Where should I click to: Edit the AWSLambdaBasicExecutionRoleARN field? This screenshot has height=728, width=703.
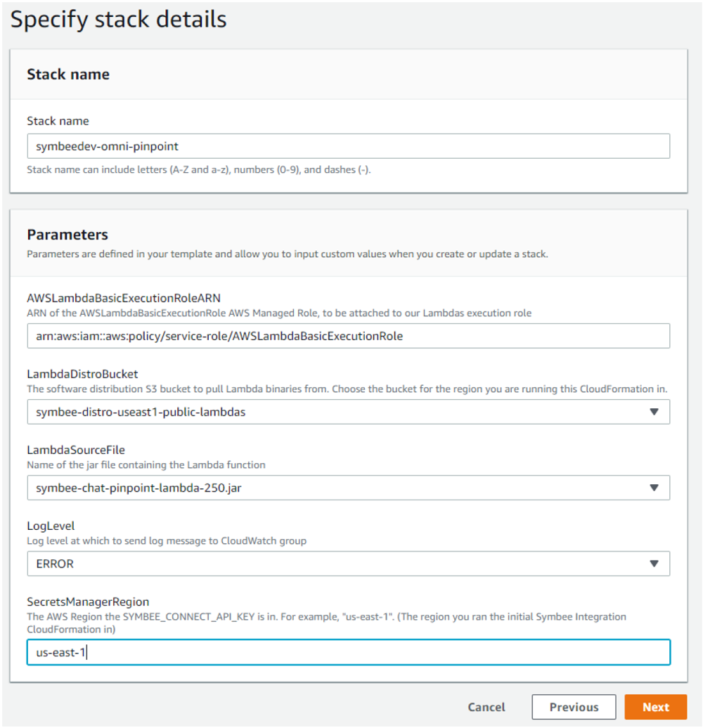[348, 336]
